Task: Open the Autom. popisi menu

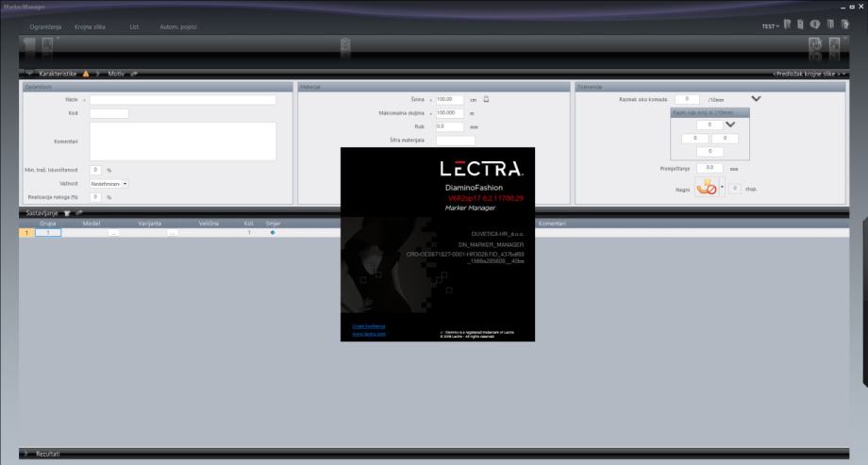Action: tap(178, 26)
